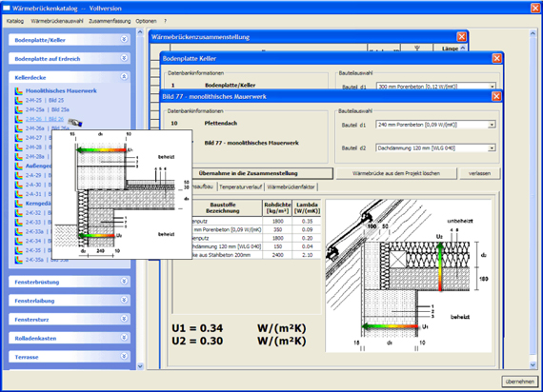Image resolution: width=543 pixels, height=392 pixels.
Task: Click thermal icon next to 2-M-25
Action: coord(18,100)
